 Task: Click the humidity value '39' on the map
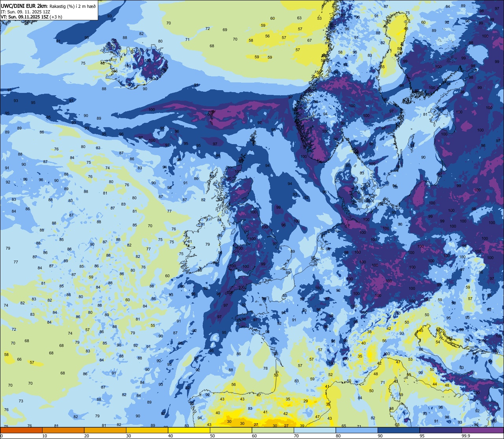click(x=302, y=426)
